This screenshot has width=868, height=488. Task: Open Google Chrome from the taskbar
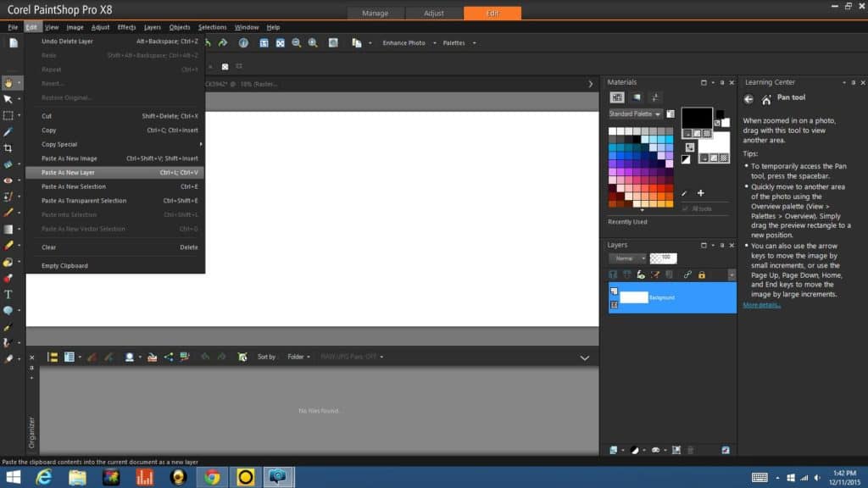211,477
